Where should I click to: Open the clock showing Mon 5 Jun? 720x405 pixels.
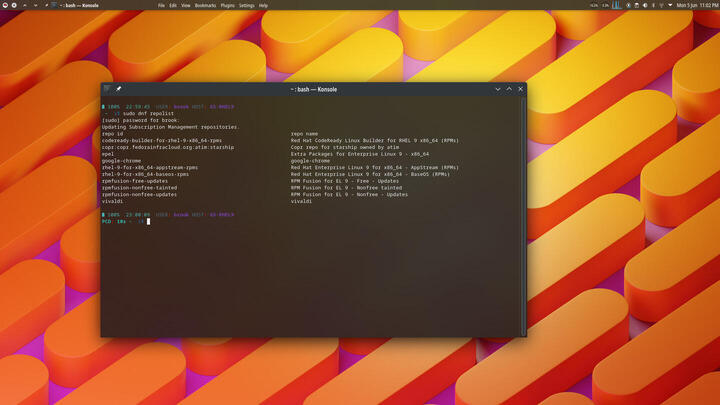click(698, 6)
